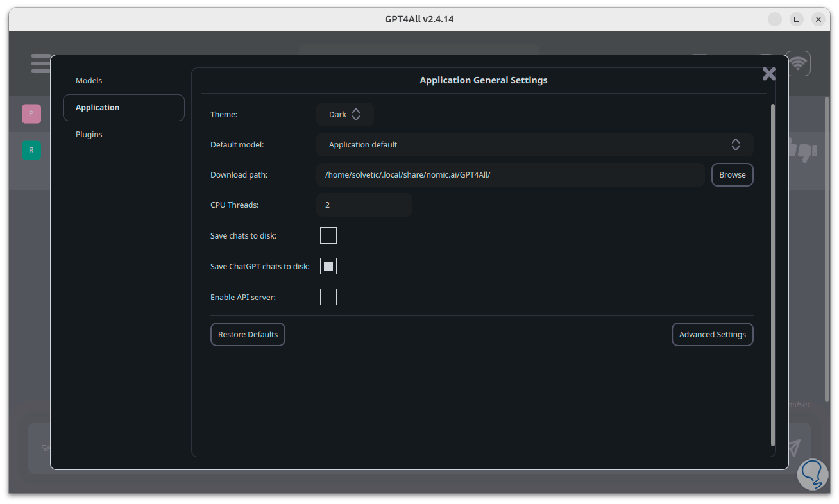Expand the Default model dropdown

tap(535, 144)
